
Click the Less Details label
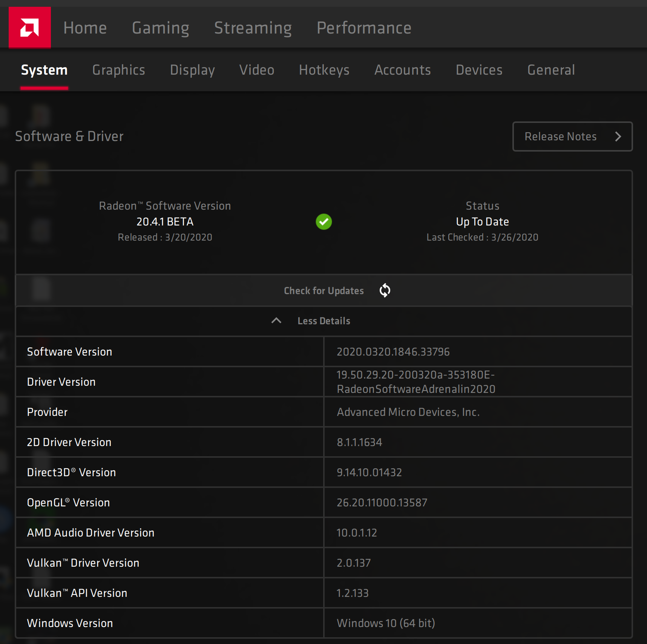pos(324,321)
